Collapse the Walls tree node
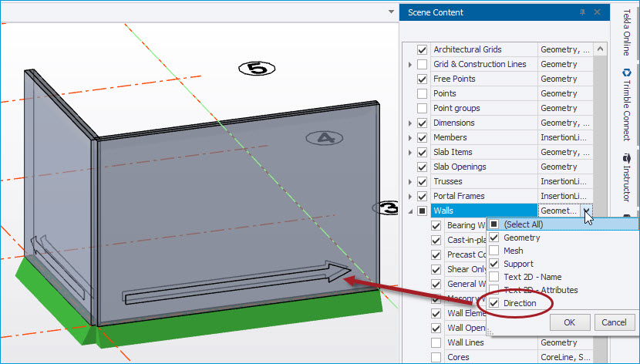The height and width of the screenshot is (364, 640). pyautogui.click(x=410, y=211)
